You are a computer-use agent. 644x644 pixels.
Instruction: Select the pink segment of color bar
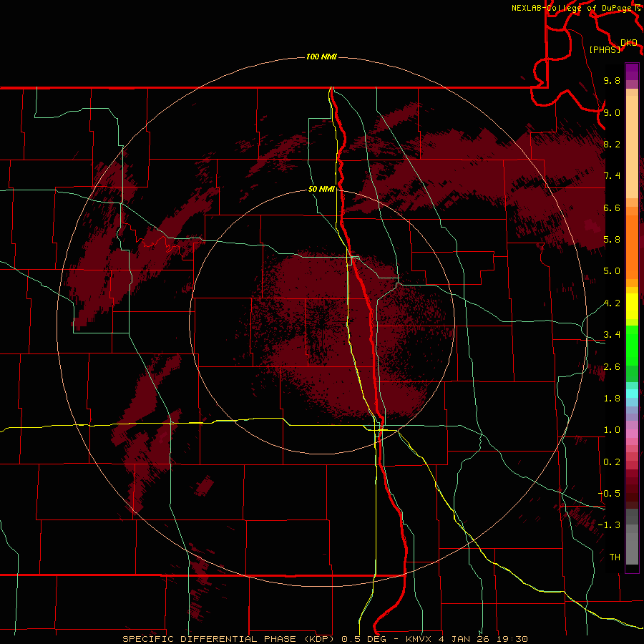point(632,434)
